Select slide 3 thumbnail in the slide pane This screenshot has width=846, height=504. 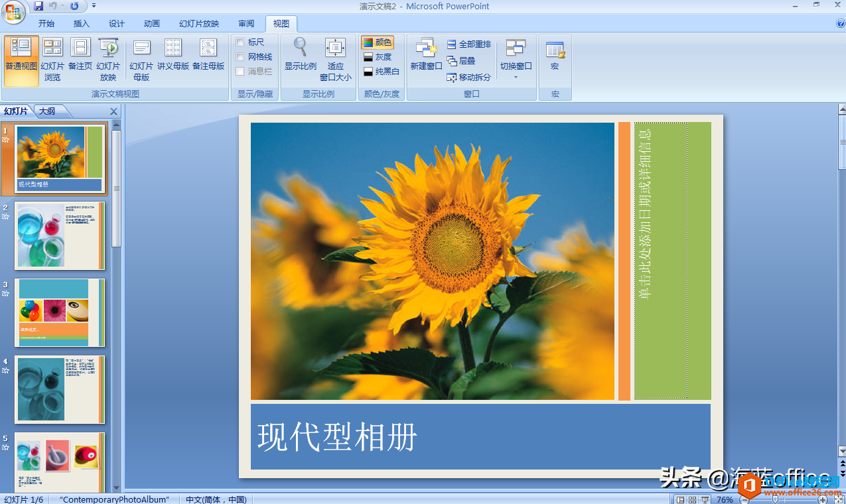60,313
